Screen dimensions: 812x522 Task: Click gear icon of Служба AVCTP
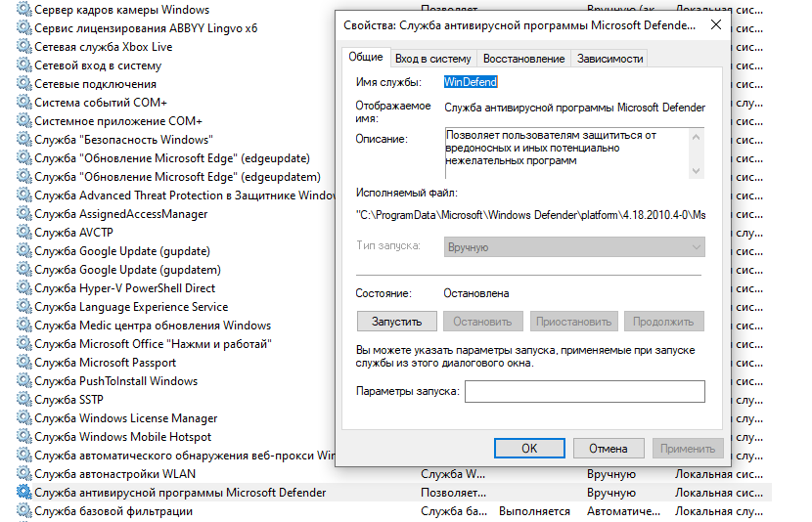pos(24,233)
